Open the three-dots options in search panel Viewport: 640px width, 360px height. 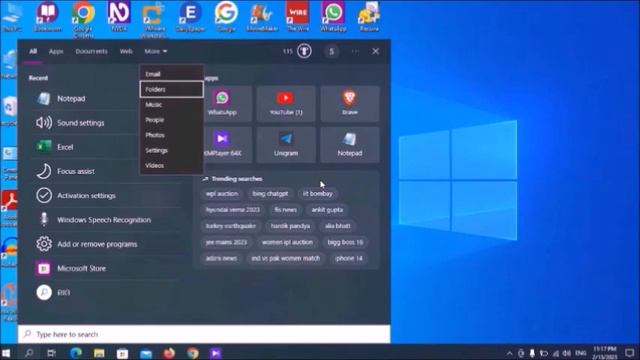[356, 51]
